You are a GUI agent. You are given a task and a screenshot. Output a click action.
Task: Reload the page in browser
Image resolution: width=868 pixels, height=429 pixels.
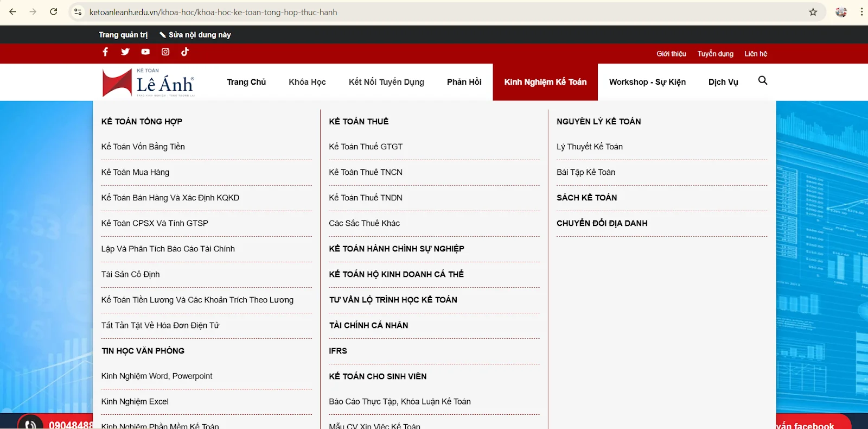pos(54,12)
